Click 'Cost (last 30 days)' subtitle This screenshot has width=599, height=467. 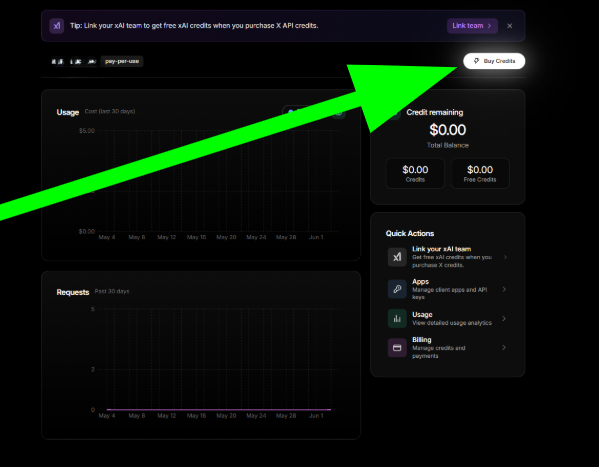(x=110, y=111)
